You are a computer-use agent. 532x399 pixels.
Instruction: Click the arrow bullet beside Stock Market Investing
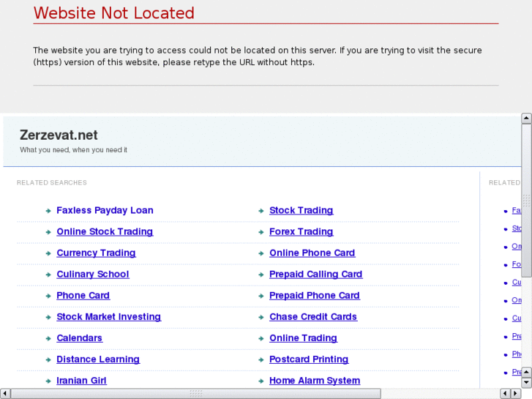pos(48,318)
